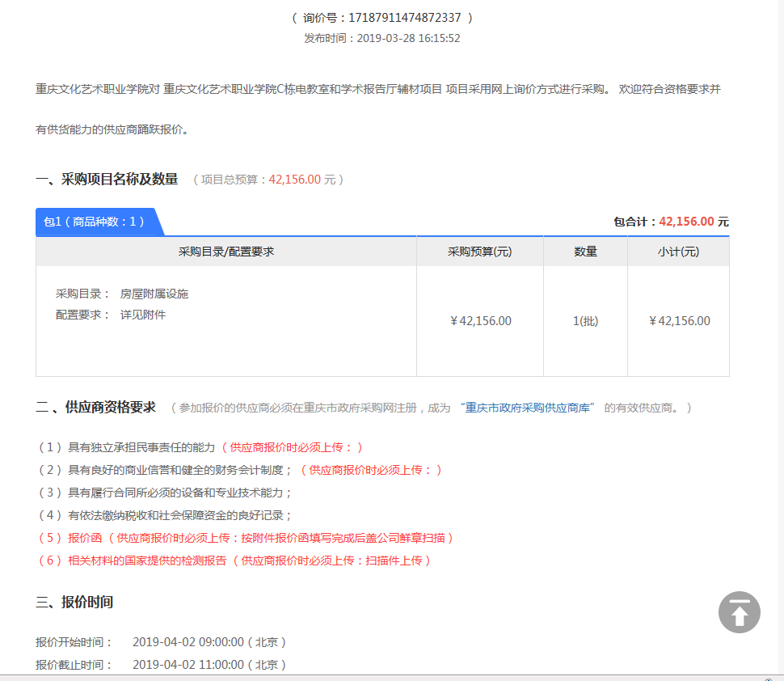
Task: Click the publish time 2019-03-28 16:15:52
Action: 408,39
